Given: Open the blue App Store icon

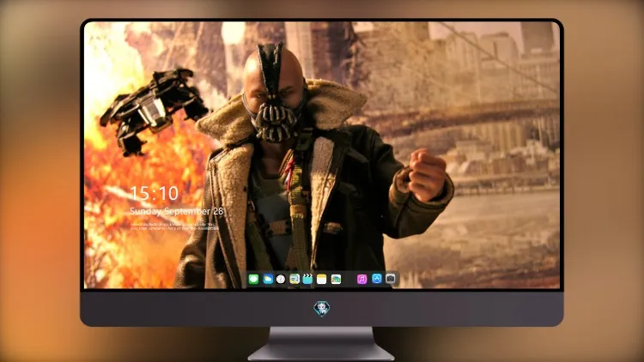Looking at the screenshot, I should (377, 279).
